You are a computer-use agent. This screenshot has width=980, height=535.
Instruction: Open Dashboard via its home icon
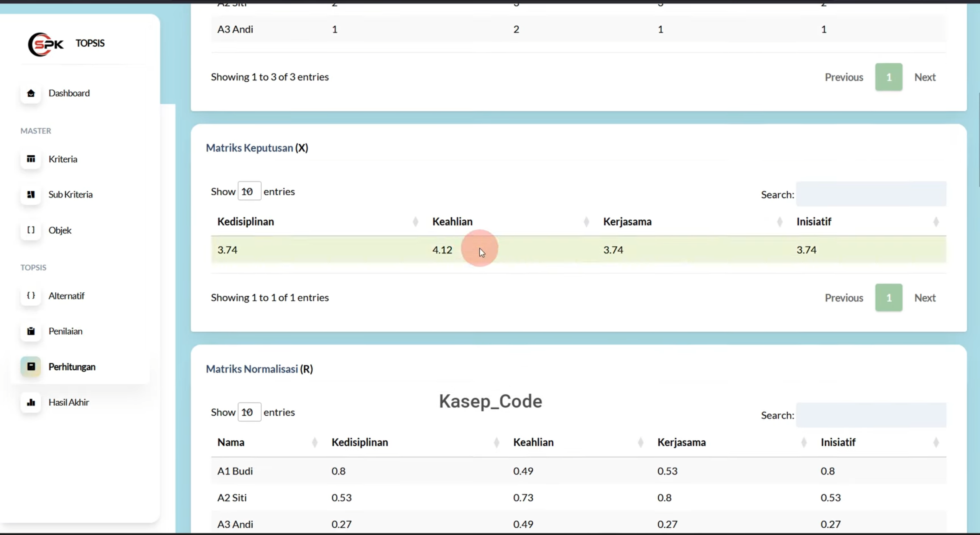tap(31, 93)
